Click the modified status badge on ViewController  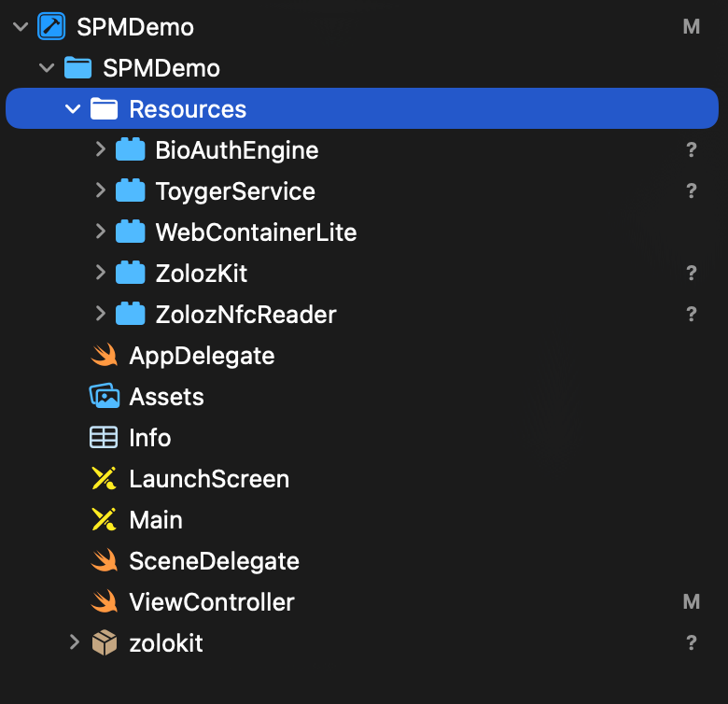click(x=692, y=602)
